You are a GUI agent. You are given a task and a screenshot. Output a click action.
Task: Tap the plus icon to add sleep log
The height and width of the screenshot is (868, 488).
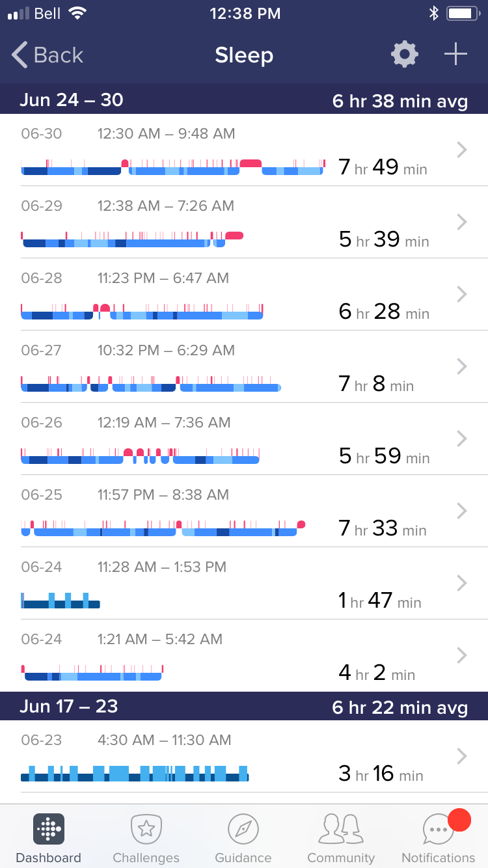pos(455,55)
